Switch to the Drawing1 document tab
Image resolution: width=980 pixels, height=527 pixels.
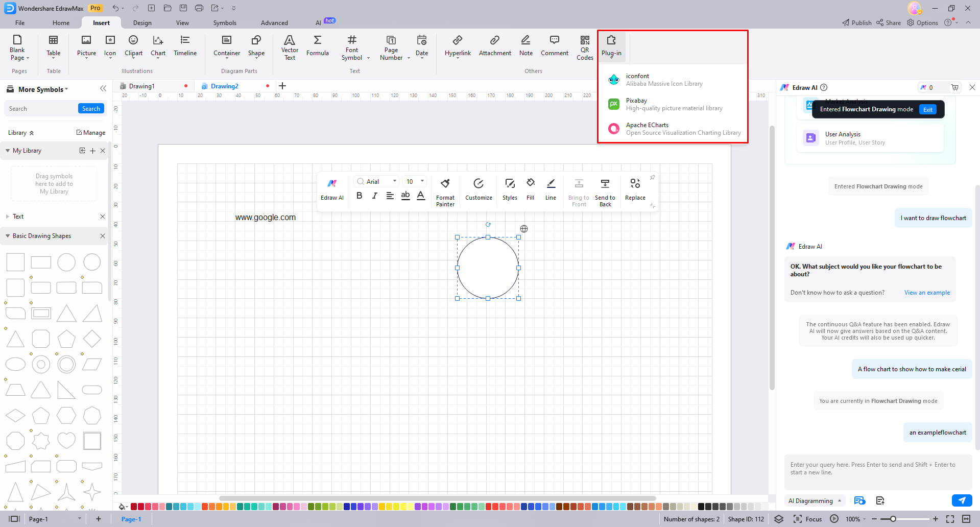141,86
